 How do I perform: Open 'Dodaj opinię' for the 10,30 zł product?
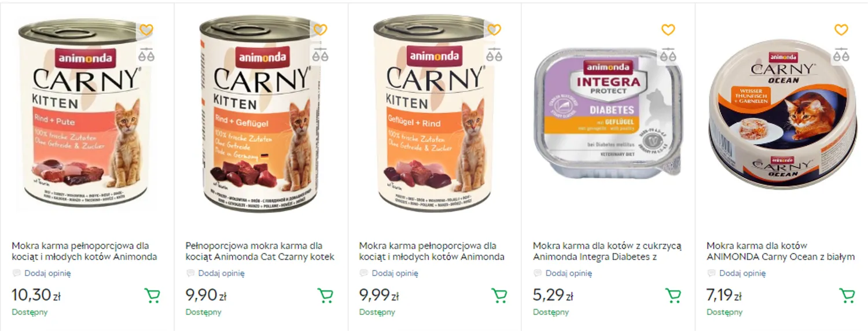click(47, 273)
